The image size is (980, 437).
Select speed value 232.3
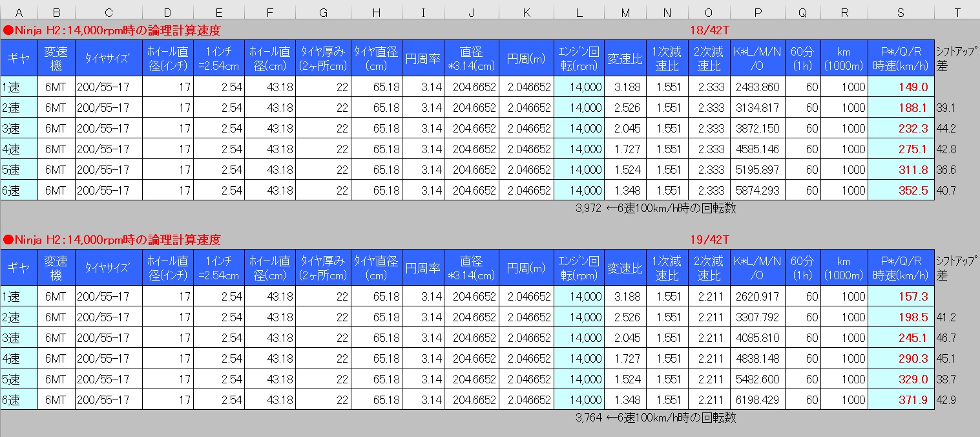pos(901,128)
